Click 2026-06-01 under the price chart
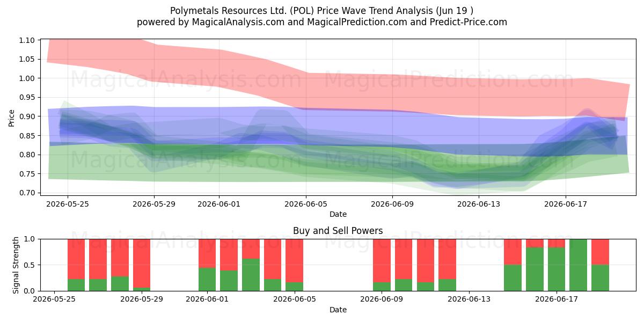 pos(219,204)
